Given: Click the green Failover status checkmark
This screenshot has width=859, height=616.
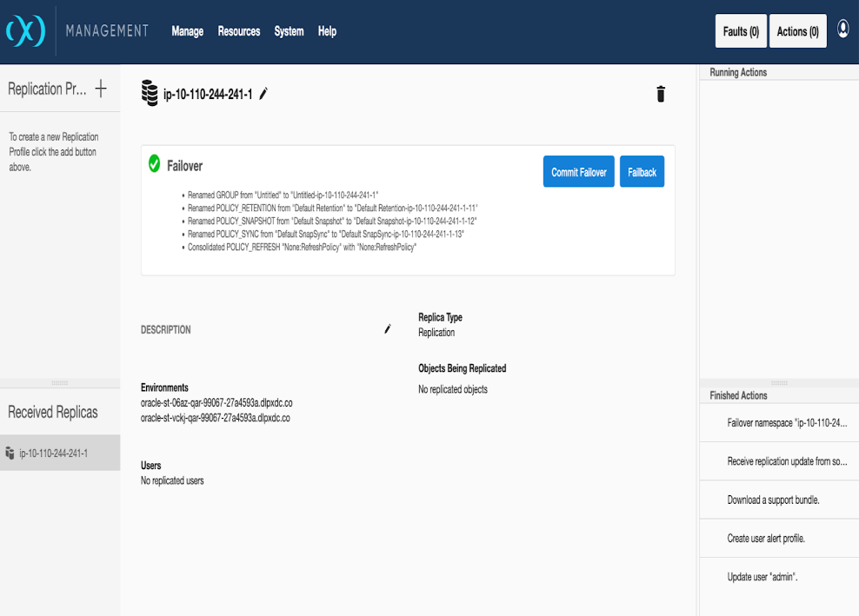Looking at the screenshot, I should pyautogui.click(x=154, y=163).
